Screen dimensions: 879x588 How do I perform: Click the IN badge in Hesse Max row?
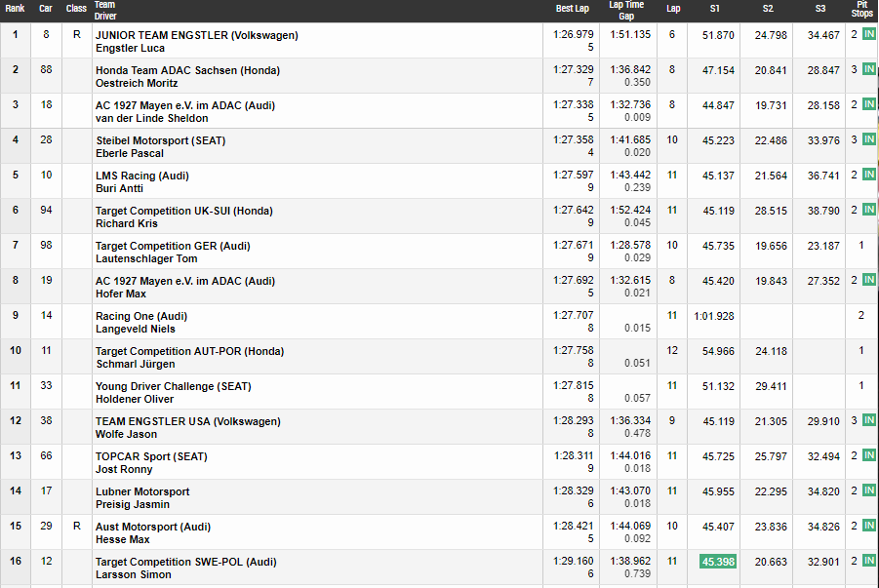point(869,526)
